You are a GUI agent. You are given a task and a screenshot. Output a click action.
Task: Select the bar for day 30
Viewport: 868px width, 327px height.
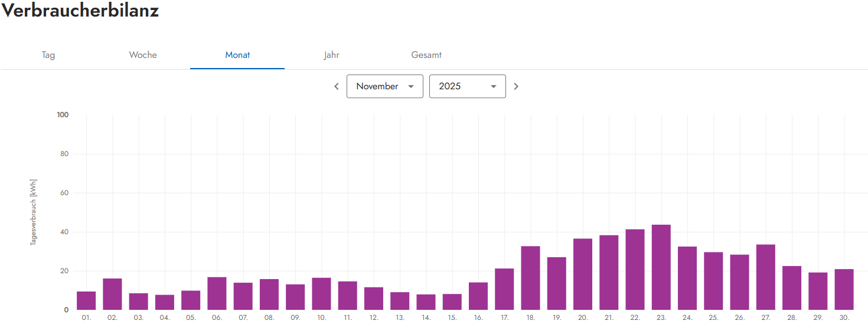pos(844,290)
